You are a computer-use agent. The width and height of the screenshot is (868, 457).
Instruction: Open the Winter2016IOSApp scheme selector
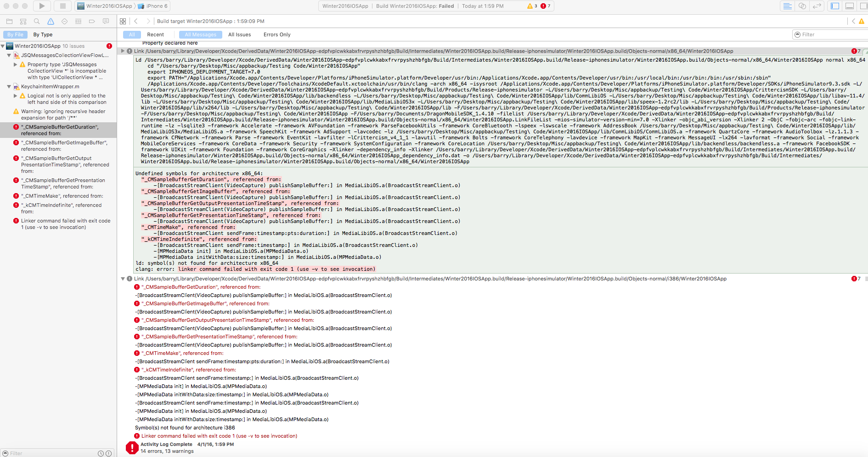click(x=105, y=6)
